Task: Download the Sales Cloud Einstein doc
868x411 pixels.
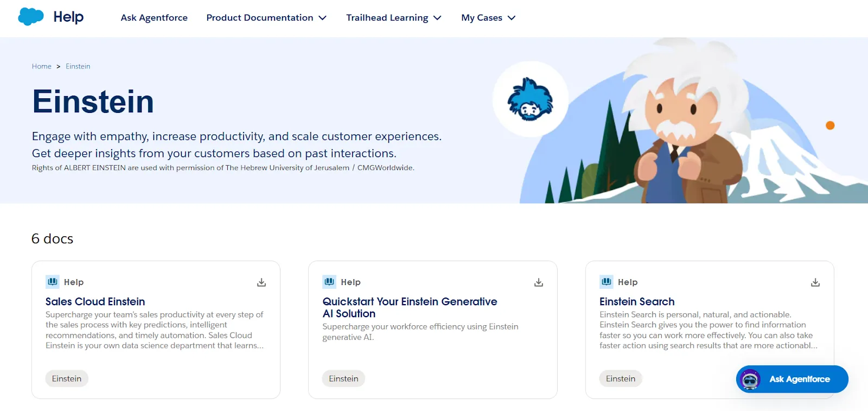Action: 261,282
